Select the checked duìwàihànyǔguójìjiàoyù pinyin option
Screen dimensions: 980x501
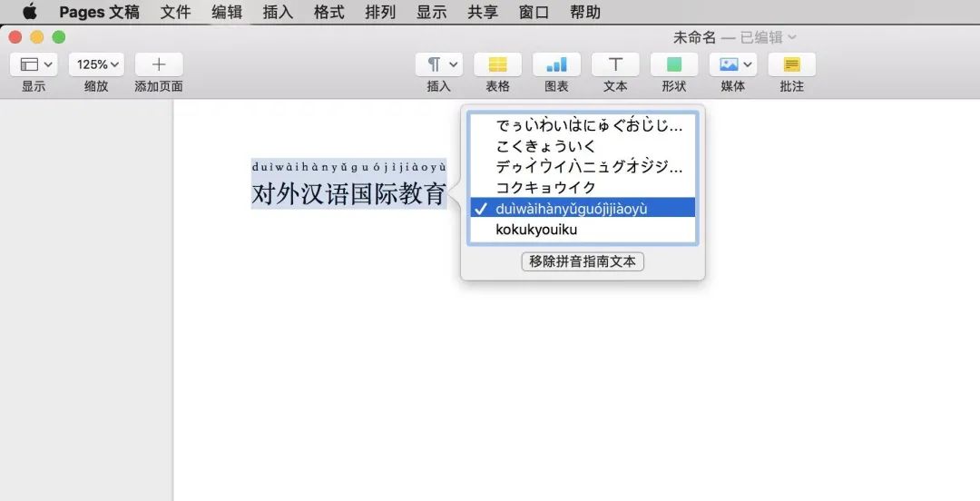(x=583, y=208)
